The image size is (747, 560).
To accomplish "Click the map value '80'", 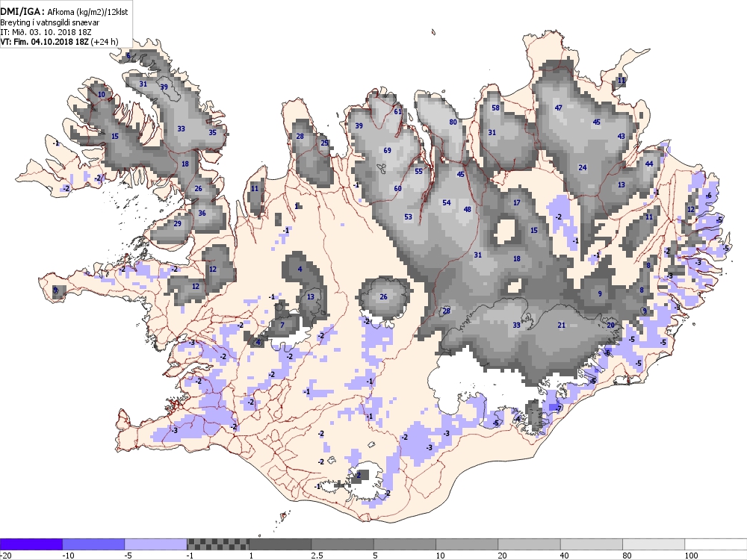I will (x=453, y=122).
